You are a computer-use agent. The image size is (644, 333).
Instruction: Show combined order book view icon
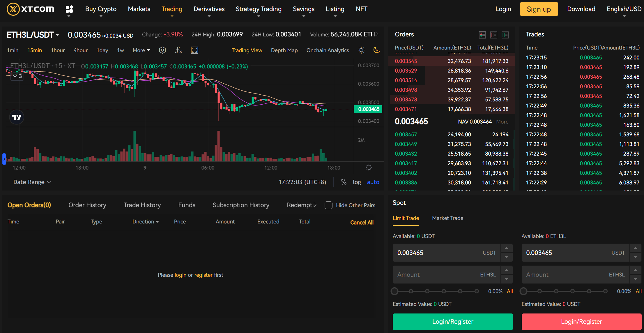(x=482, y=35)
